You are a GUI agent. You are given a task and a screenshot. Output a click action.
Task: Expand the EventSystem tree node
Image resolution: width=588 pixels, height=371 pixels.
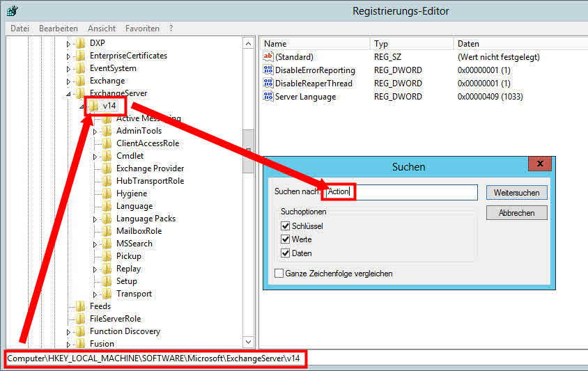pyautogui.click(x=68, y=69)
